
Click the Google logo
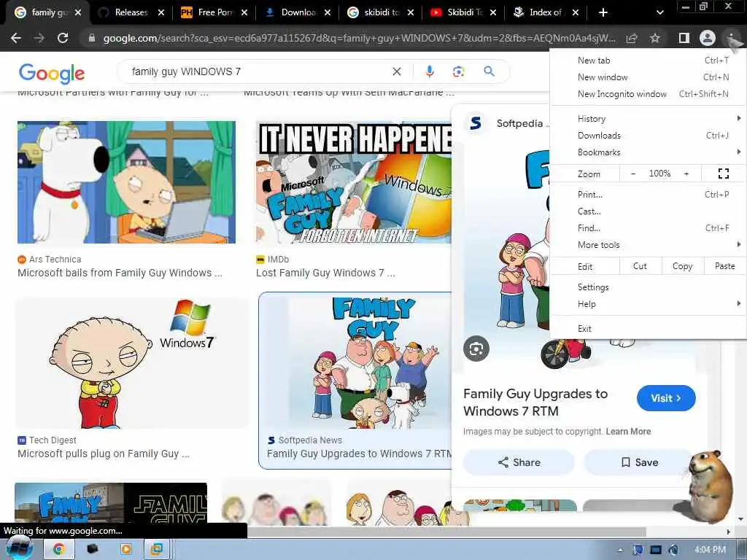(x=52, y=74)
